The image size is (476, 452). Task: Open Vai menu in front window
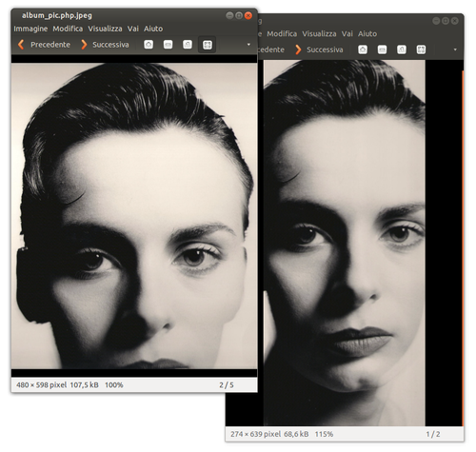coord(133,29)
